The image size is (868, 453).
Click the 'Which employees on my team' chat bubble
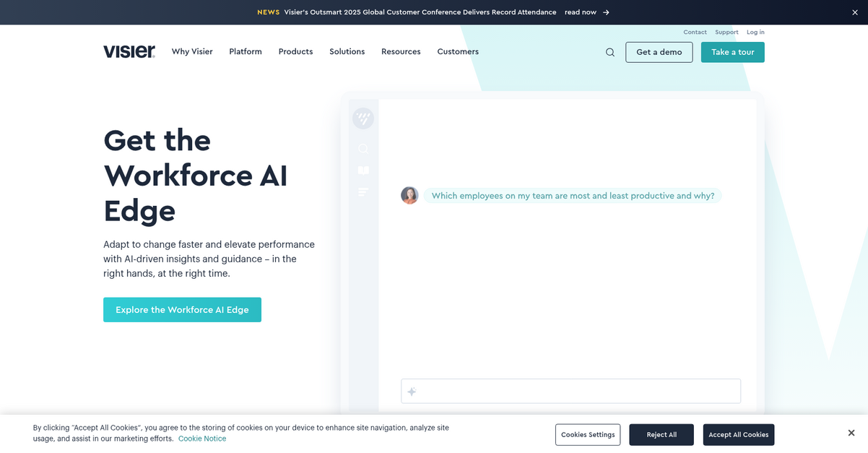[x=573, y=196]
